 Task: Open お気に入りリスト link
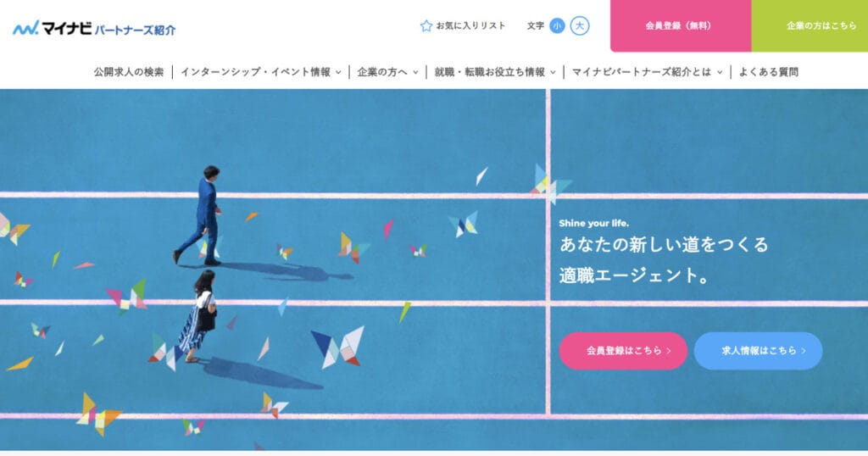[470, 26]
